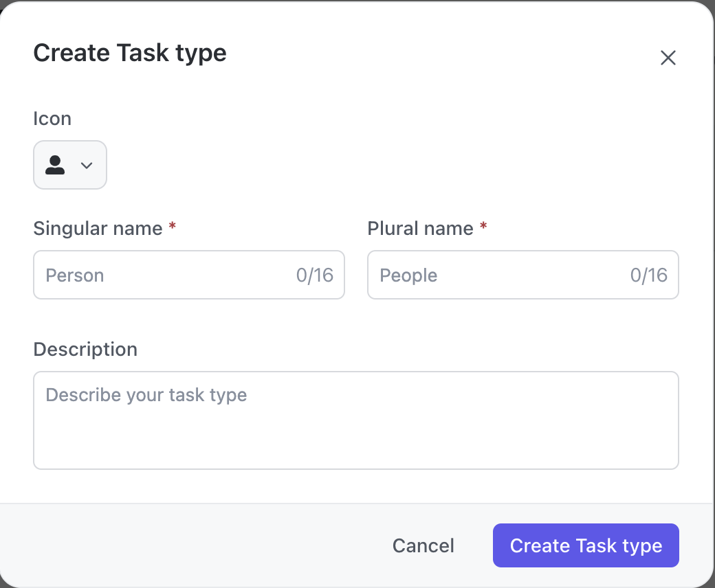Click the Description label
The width and height of the screenshot is (715, 588).
(85, 349)
